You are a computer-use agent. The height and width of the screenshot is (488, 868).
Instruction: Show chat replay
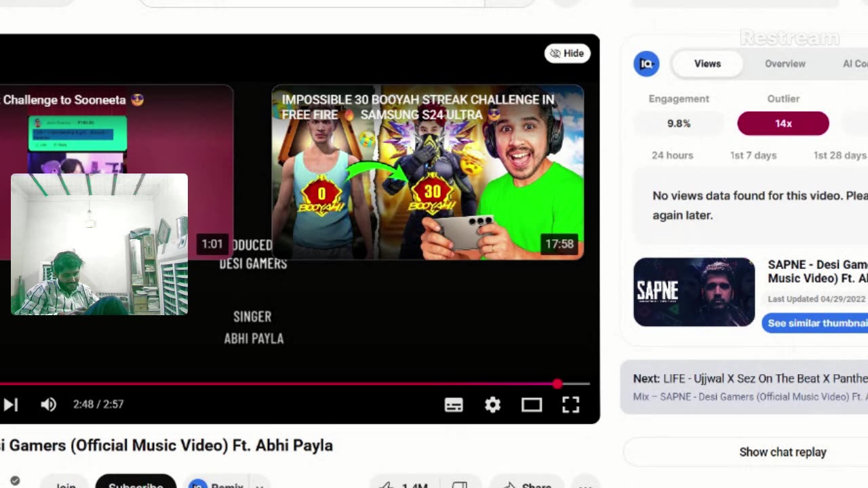click(783, 452)
